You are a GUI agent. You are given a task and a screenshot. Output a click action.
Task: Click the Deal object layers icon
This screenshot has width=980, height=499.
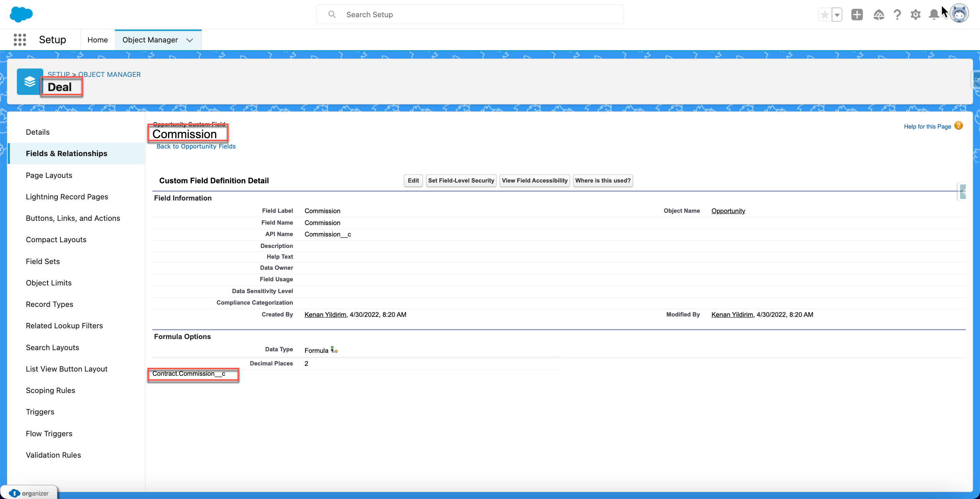(30, 82)
